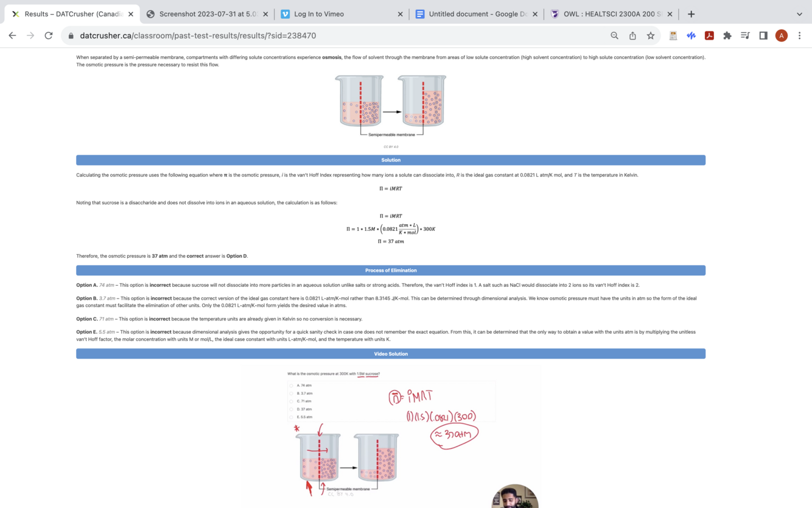Viewport: 812px width, 508px height.
Task: Open the blue waveform extension
Action: 691,36
